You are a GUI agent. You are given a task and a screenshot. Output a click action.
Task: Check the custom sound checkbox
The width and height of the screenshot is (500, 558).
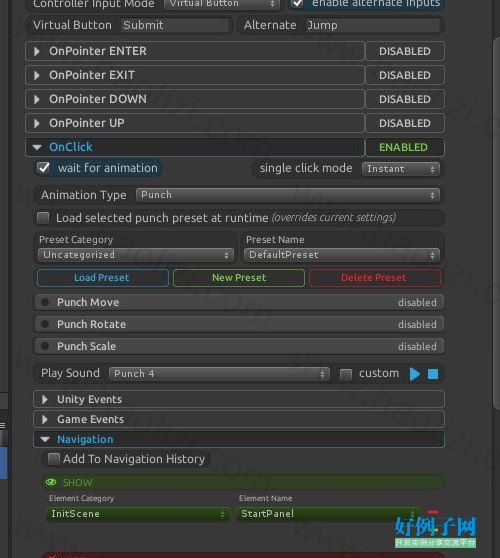click(x=346, y=374)
